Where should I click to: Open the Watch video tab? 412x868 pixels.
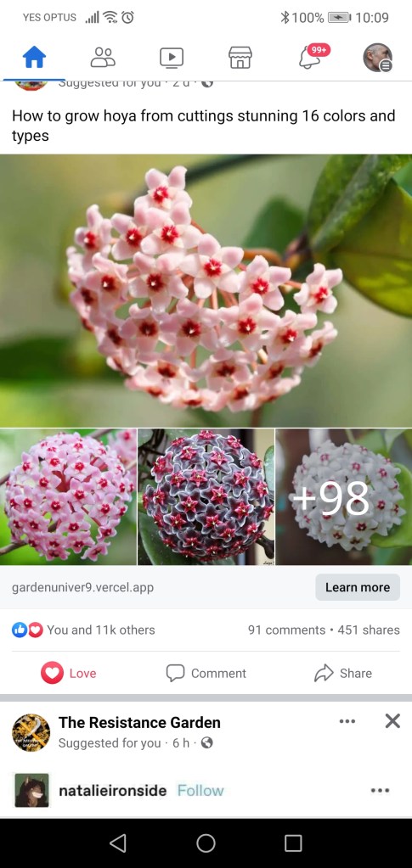pos(172,58)
